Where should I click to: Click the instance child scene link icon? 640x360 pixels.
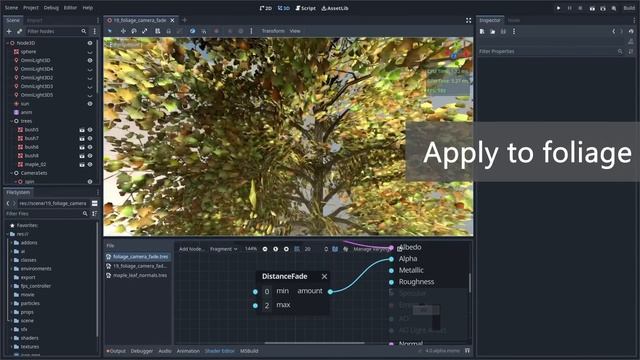pyautogui.click(x=19, y=31)
